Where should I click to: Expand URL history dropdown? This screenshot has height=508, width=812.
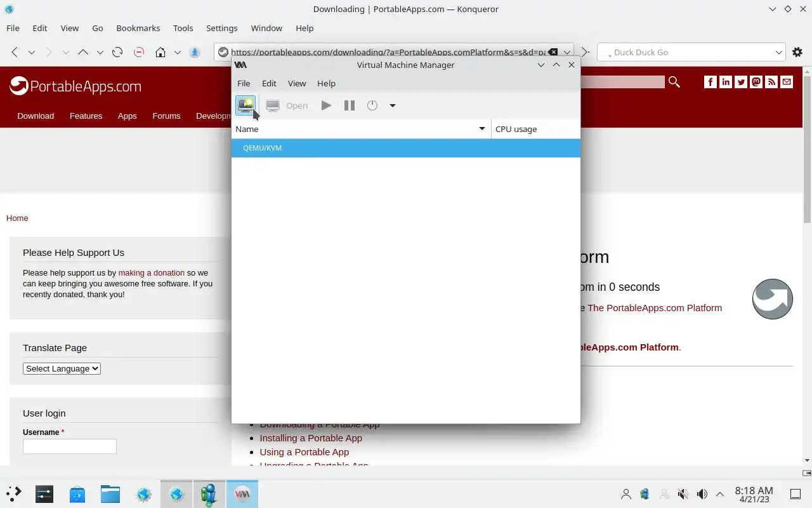coord(567,52)
